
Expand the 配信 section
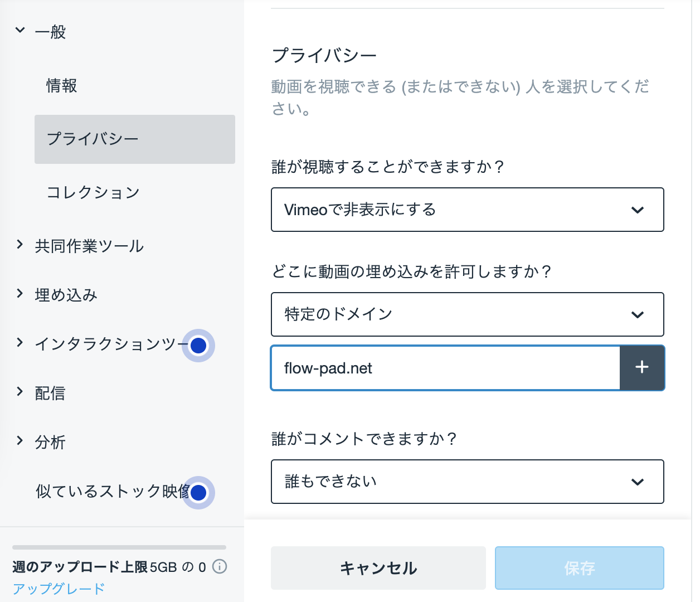(20, 391)
